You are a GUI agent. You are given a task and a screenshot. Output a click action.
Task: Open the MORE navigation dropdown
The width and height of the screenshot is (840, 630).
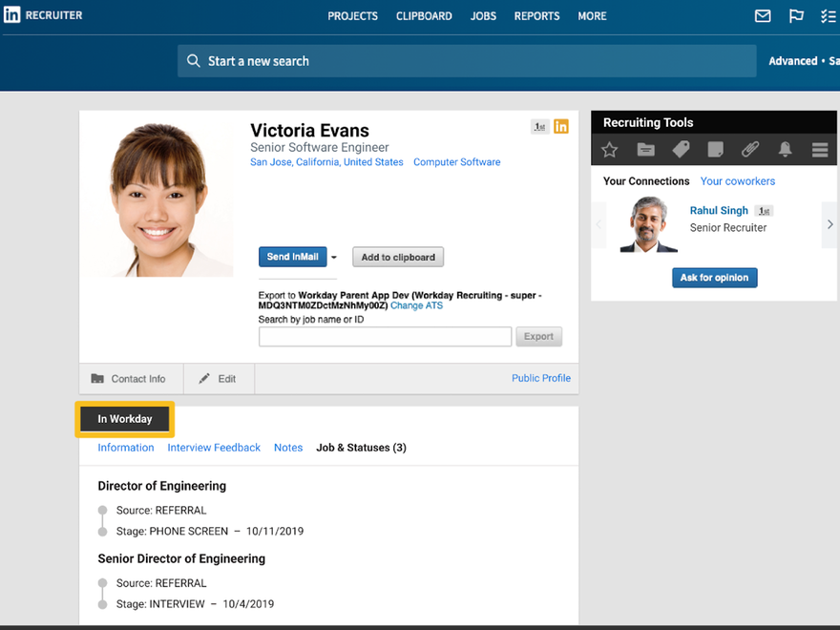point(592,15)
